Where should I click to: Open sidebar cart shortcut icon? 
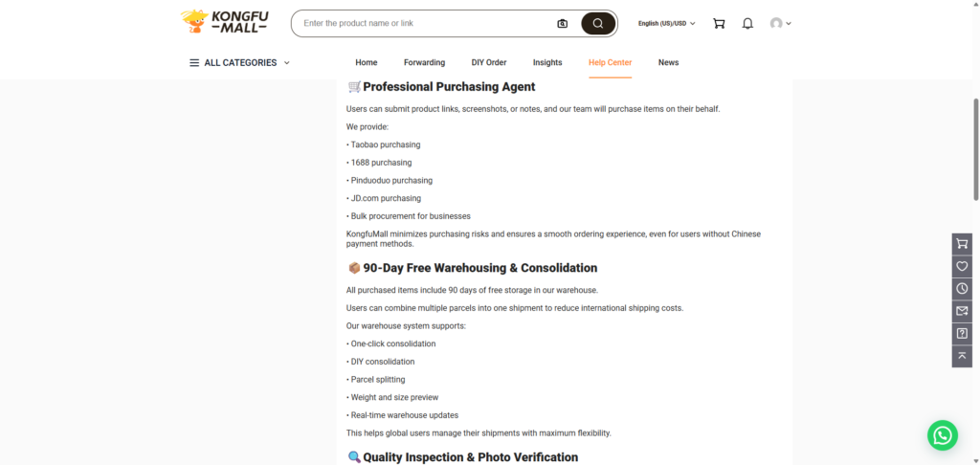coord(962,244)
